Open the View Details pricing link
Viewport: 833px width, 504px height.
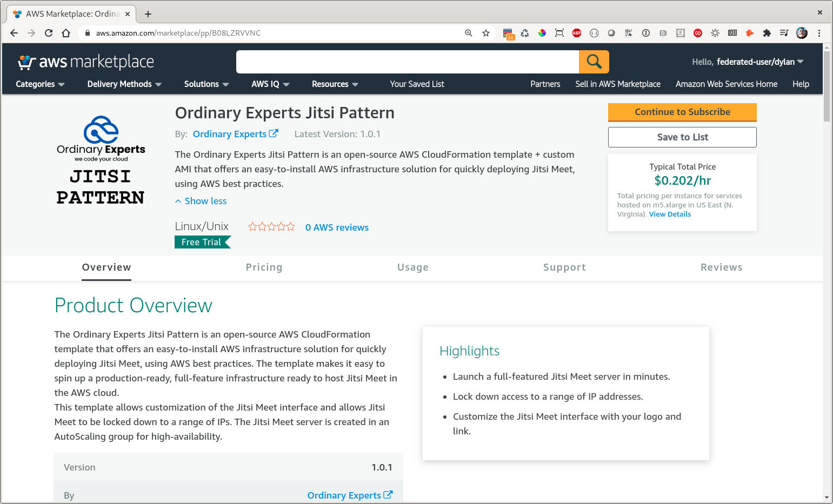click(670, 214)
